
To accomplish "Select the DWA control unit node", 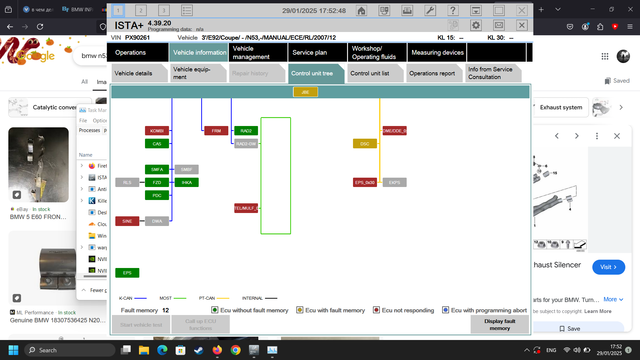I will (x=157, y=221).
